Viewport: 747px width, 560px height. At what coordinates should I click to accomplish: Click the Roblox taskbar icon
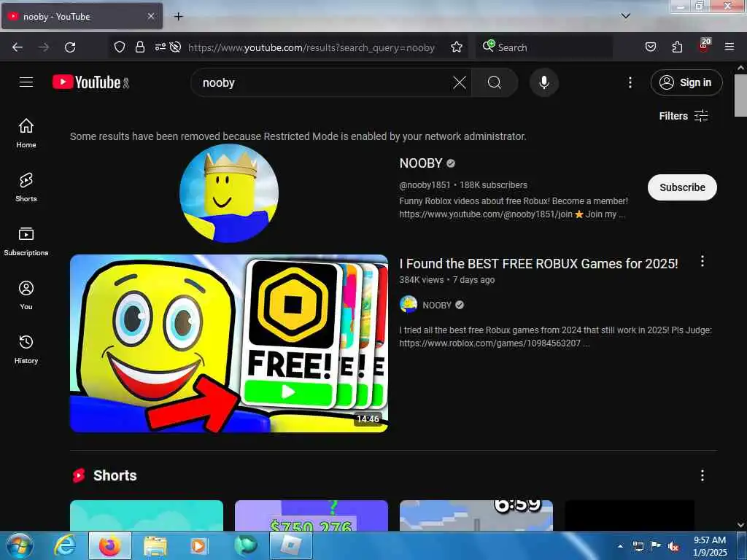coord(290,545)
